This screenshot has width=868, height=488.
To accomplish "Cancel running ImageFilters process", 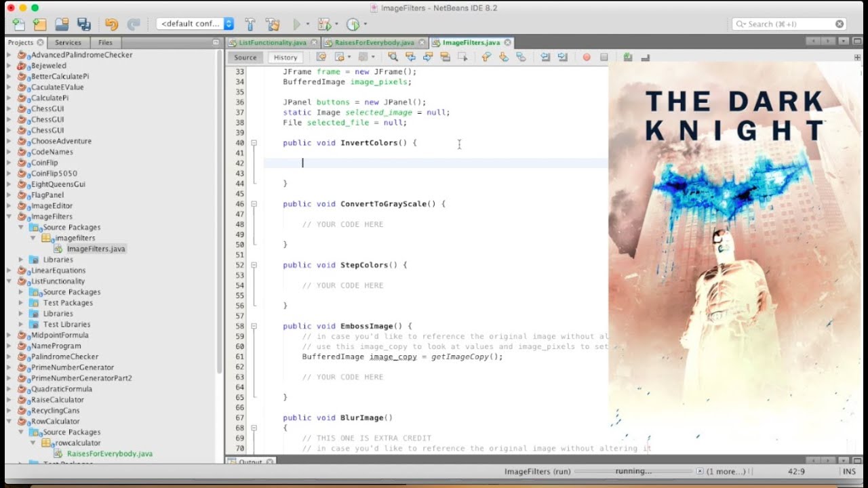I will coord(700,471).
